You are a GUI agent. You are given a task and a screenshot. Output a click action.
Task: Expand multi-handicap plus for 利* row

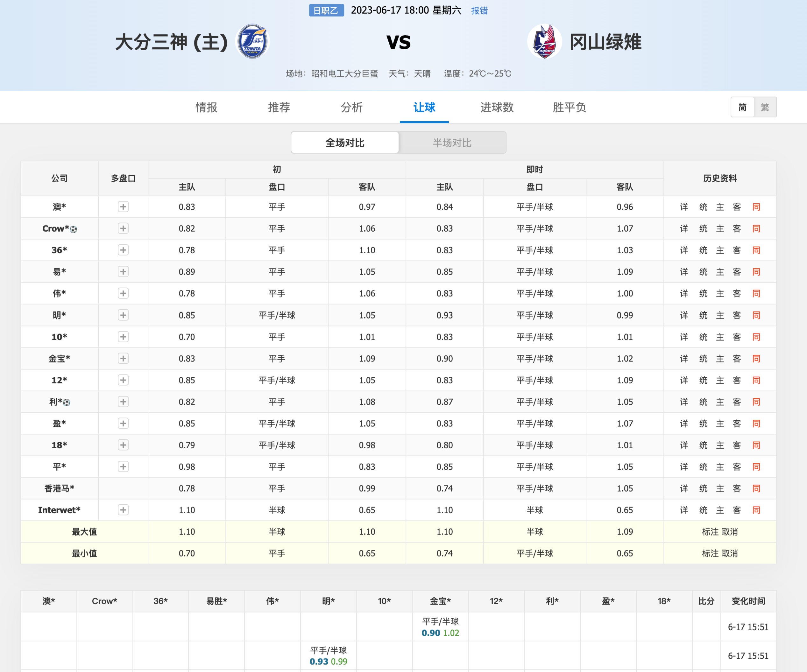click(123, 402)
